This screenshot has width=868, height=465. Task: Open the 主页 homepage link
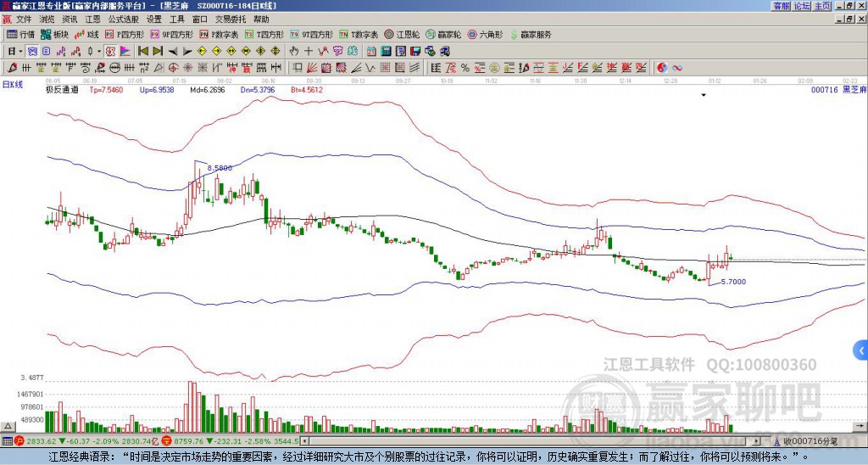point(822,6)
